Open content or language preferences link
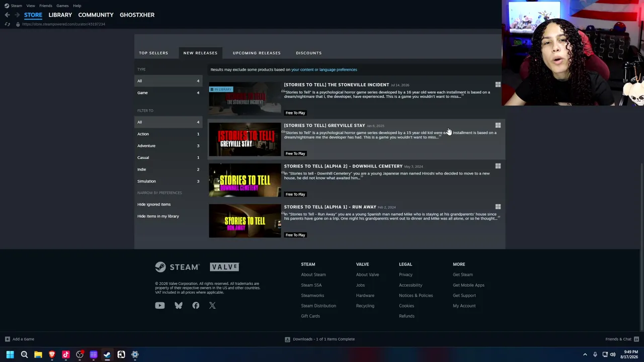Screen dimensions: 644x362 [x=324, y=69]
